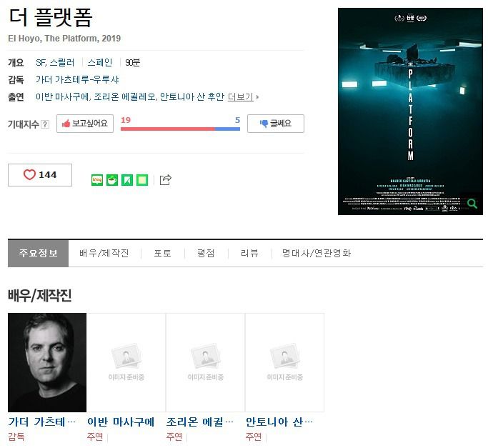Open the external share arrow icon
This screenshot has width=488, height=448.
click(165, 179)
